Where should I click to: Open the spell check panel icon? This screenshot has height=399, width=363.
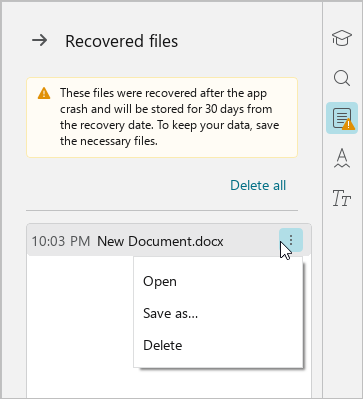342,158
